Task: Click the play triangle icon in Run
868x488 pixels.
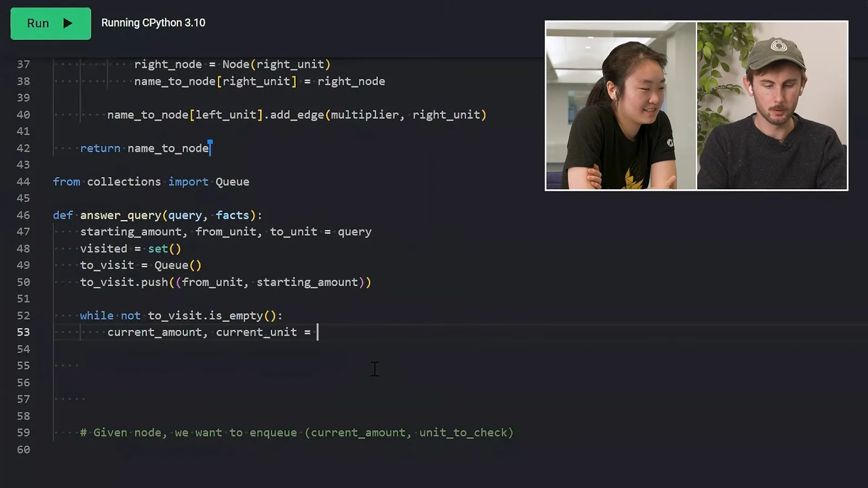Action: [x=68, y=23]
